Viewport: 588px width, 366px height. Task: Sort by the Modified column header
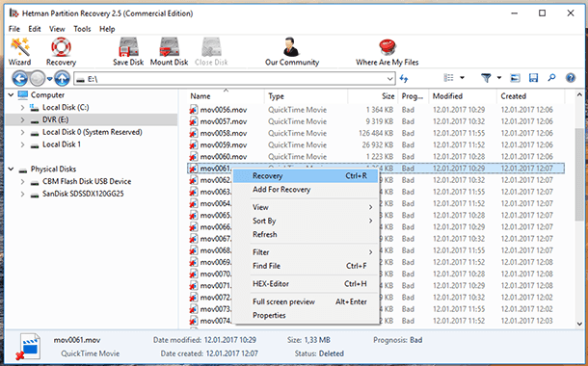(x=463, y=96)
